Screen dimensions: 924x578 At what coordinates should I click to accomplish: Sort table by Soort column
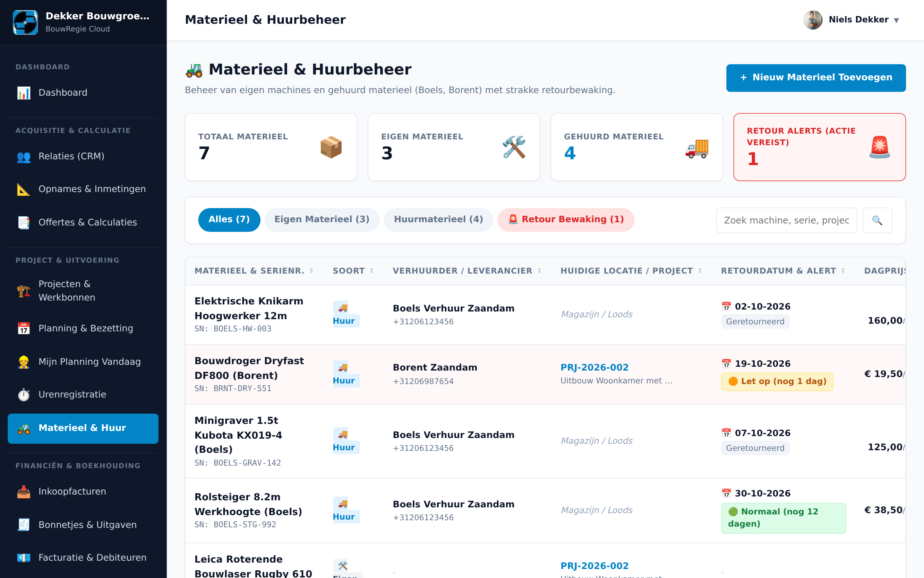[x=353, y=271]
